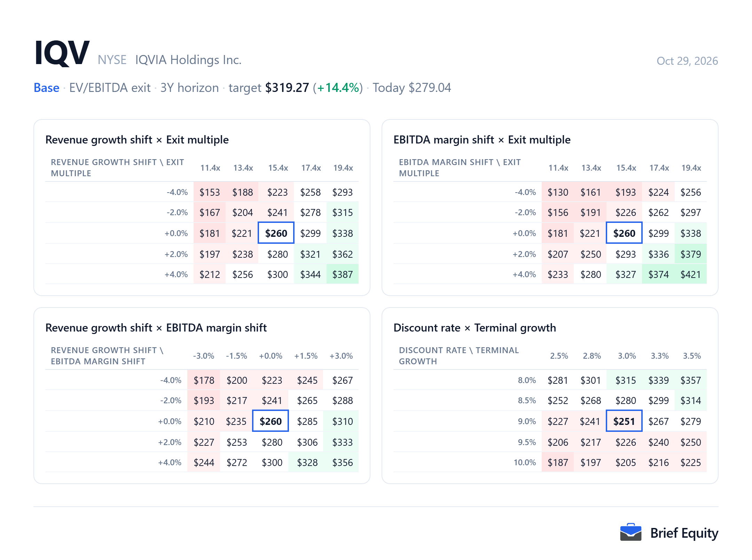
Task: Click the $178 cell in the bottom-left table
Action: click(204, 380)
